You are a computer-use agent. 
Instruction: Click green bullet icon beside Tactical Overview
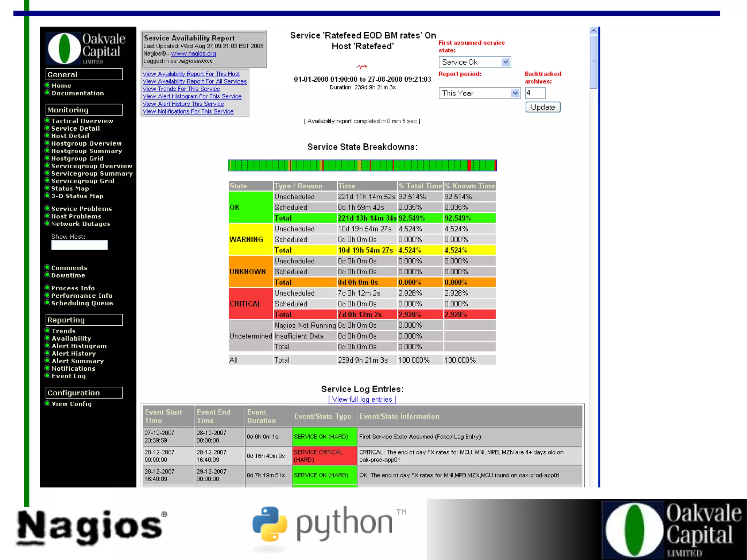pyautogui.click(x=47, y=120)
